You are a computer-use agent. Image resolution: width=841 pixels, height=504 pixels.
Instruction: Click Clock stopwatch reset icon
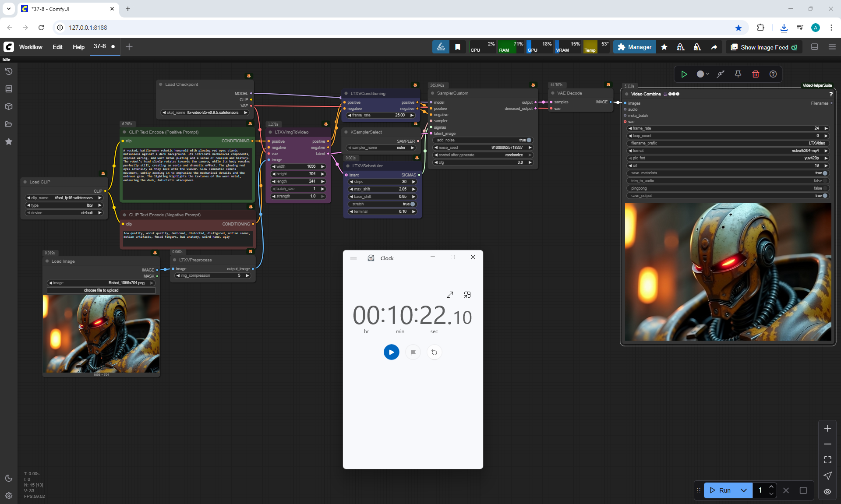[x=434, y=352]
